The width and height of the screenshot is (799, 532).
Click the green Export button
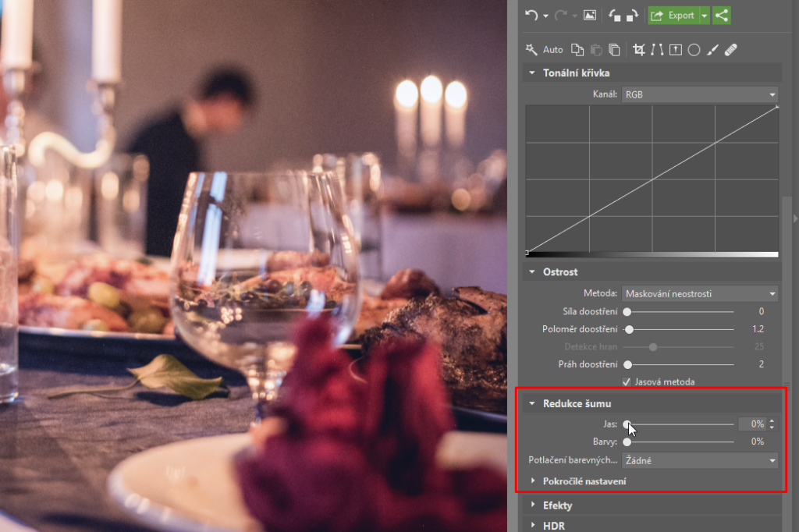pos(673,16)
